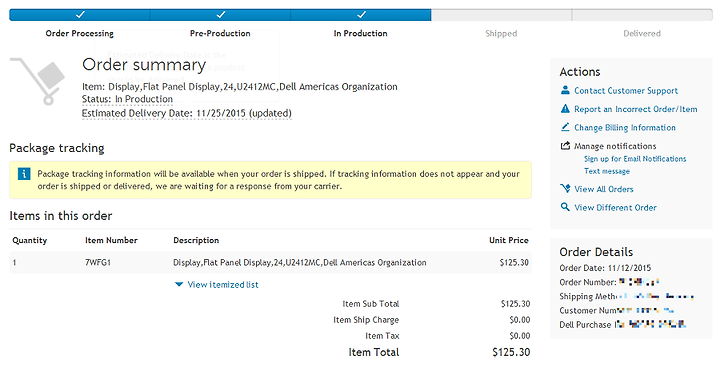Click the Shipped progress bar segment
This screenshot has height=367, width=720.
[x=501, y=15]
